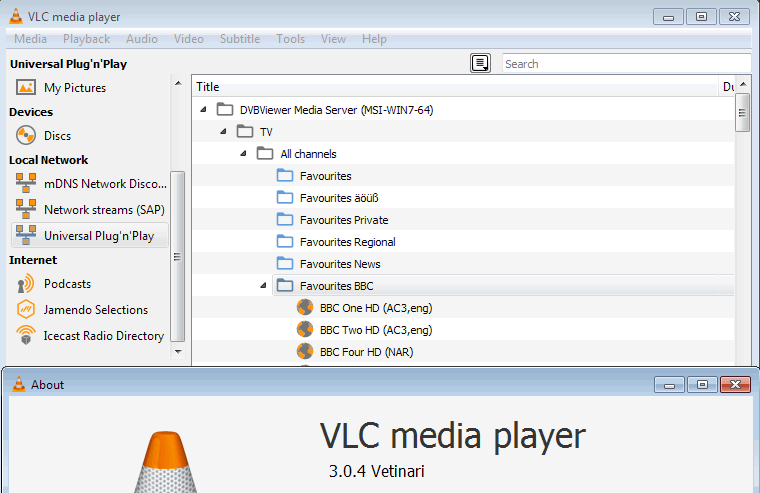Click the Favourites Regional folder icon

point(285,241)
